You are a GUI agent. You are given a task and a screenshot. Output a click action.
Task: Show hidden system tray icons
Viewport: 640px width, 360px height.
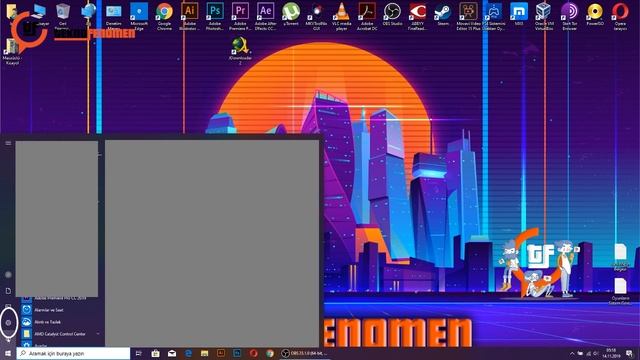point(572,353)
